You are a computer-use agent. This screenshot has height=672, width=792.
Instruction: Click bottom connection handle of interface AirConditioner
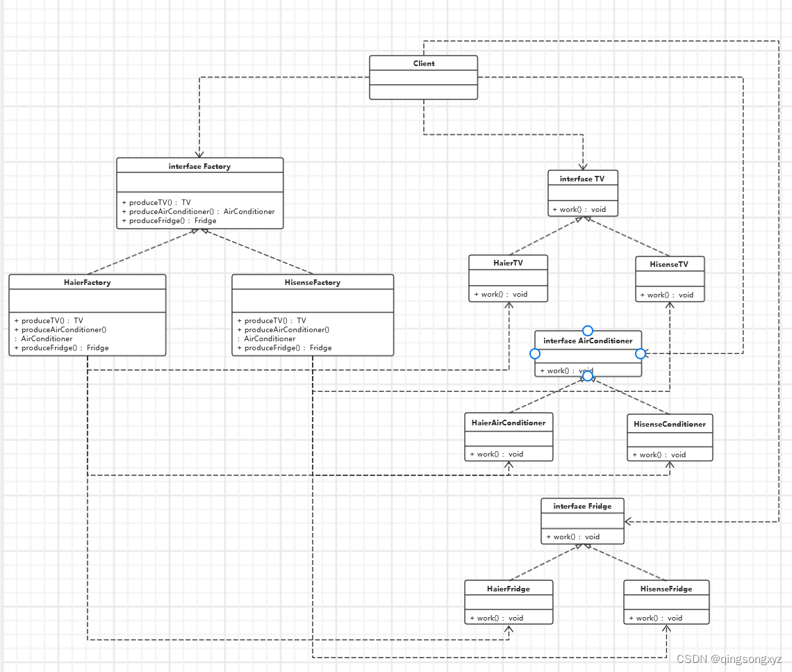(588, 376)
